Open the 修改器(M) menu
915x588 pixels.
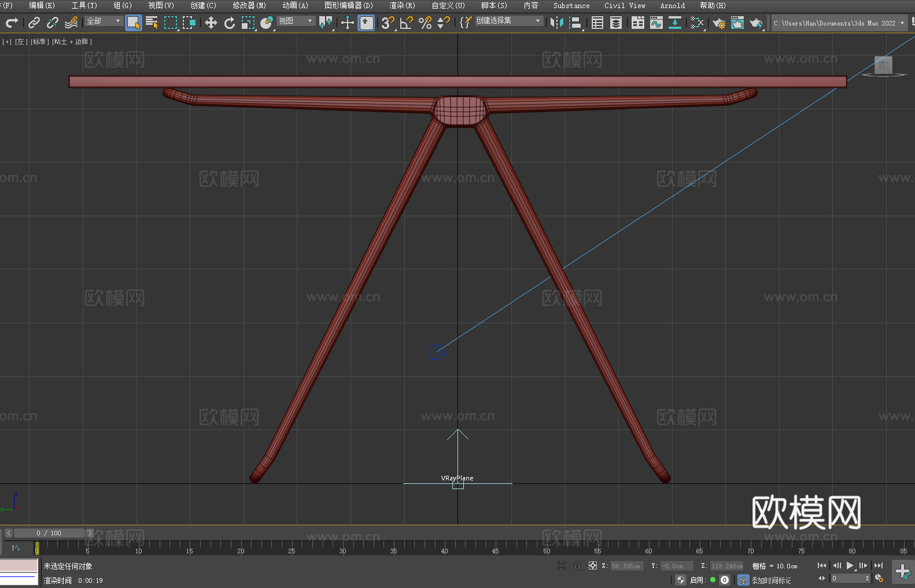click(249, 5)
